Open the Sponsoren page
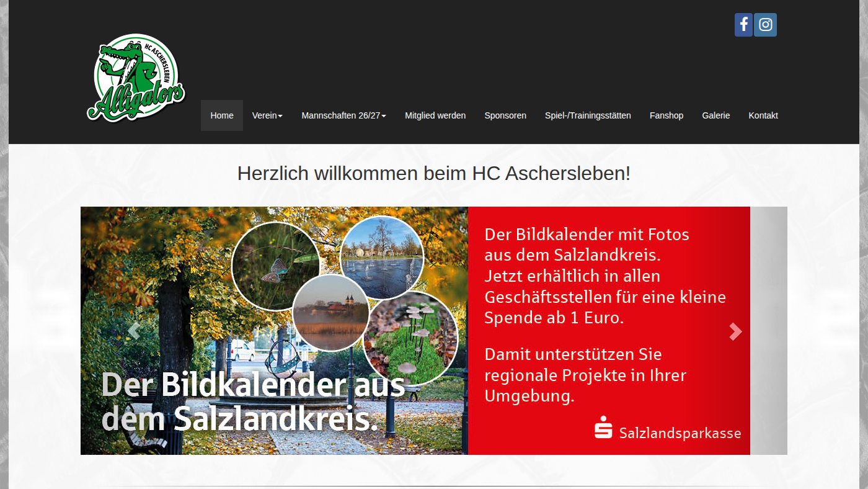This screenshot has height=489, width=868. (x=505, y=115)
